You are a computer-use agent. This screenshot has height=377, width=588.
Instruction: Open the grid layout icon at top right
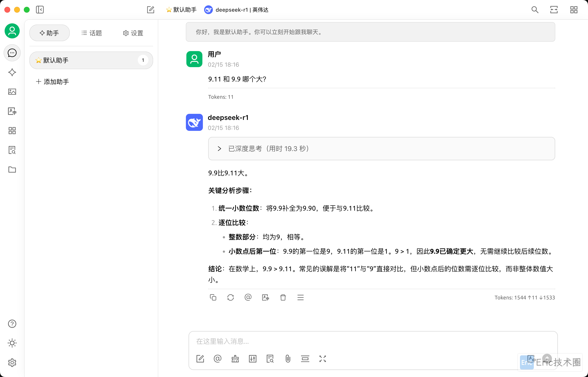(x=574, y=10)
